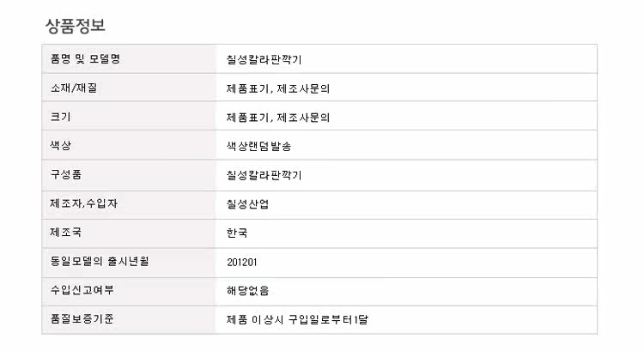Viewport: 644px width, 351px height.
Task: Select the value in the 크기 row
Action: (x=278, y=118)
